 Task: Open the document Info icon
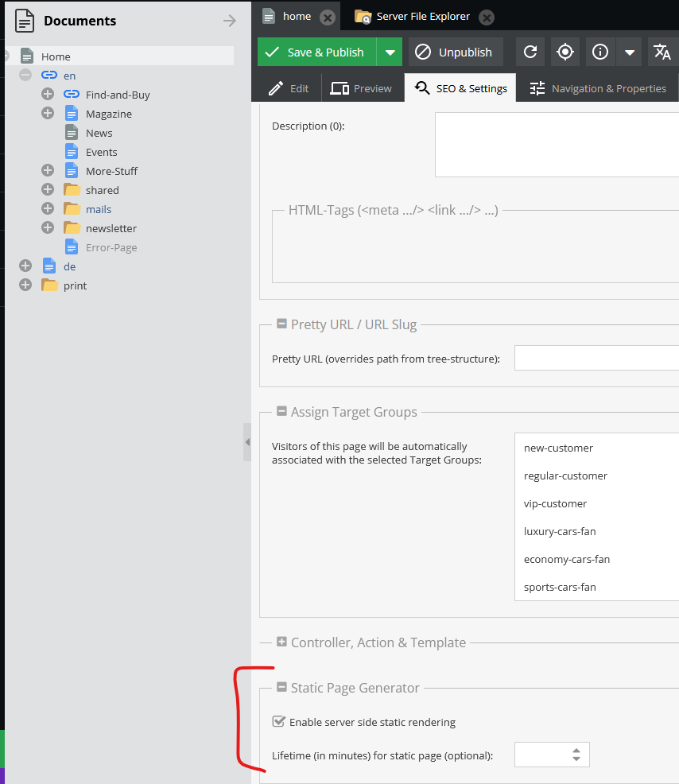[x=599, y=51]
